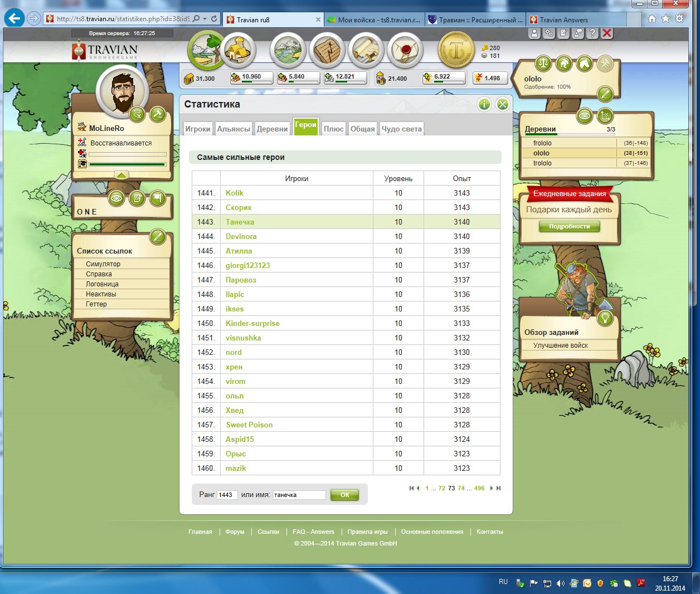Open village coordinates icon in Деревни panel
Screen dimensions: 700x594
click(605, 116)
